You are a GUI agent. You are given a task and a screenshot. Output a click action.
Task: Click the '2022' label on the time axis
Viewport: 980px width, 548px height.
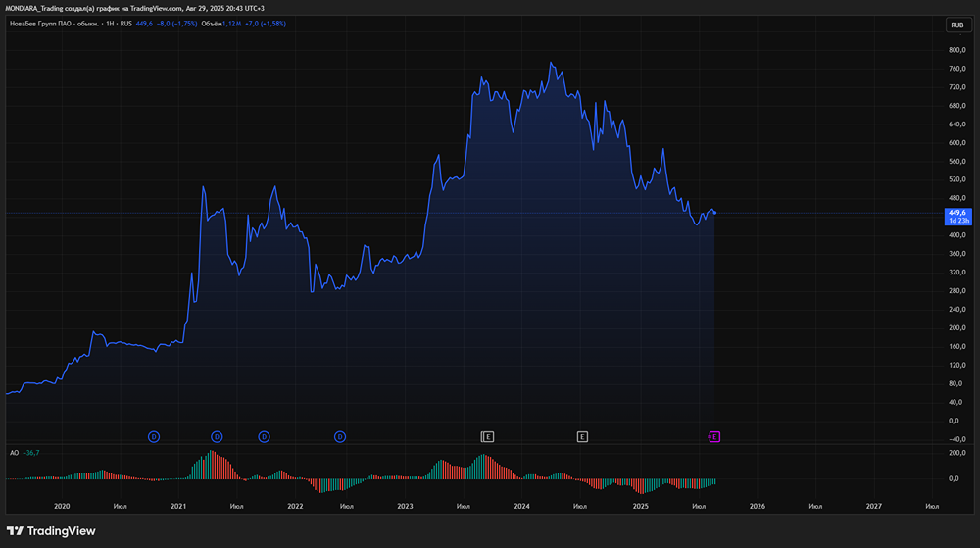pos(295,506)
